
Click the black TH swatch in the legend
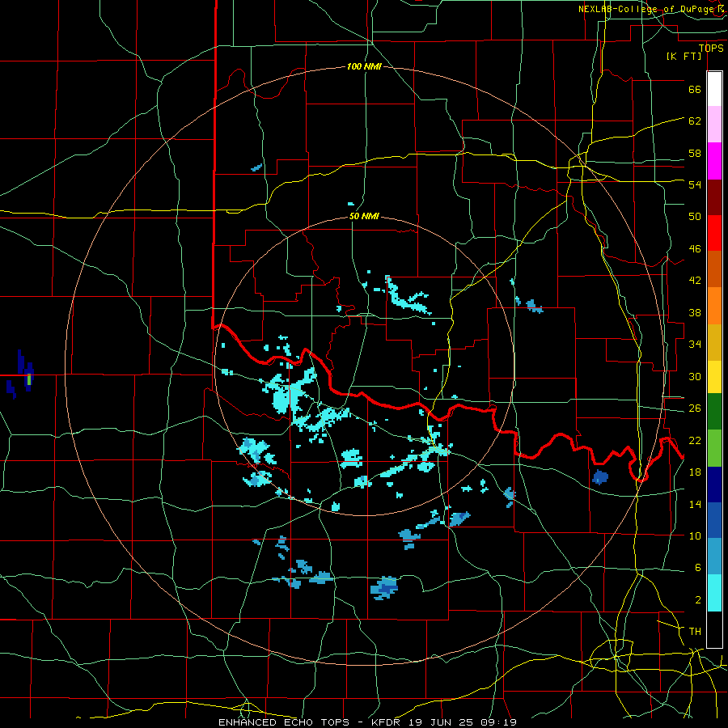coord(714,629)
